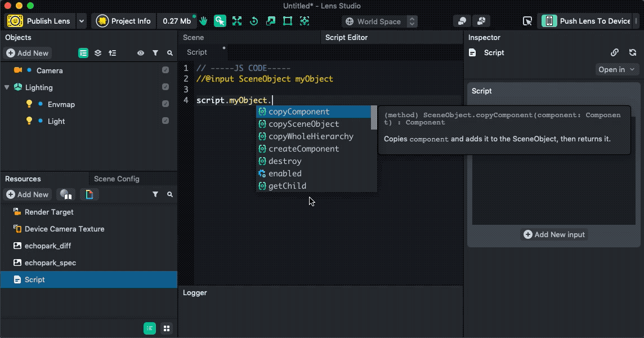
Task: Activate the Select cursor tool
Action: (220, 21)
